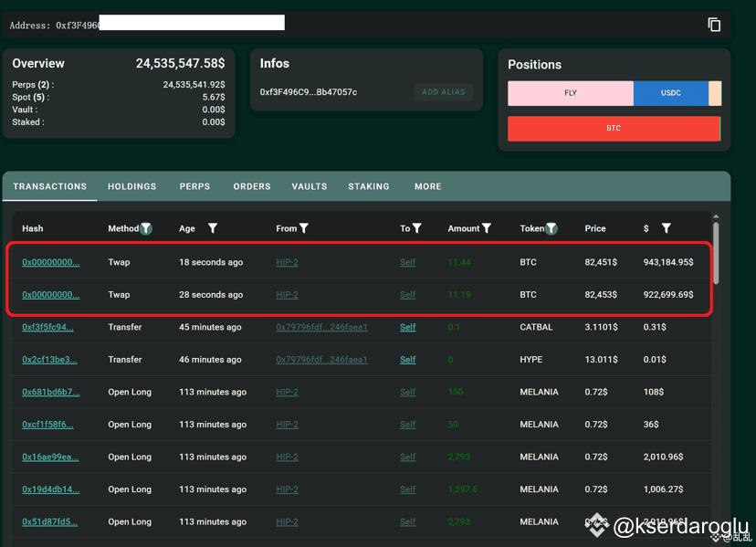
Task: Open the To column filter icon
Action: click(x=417, y=228)
